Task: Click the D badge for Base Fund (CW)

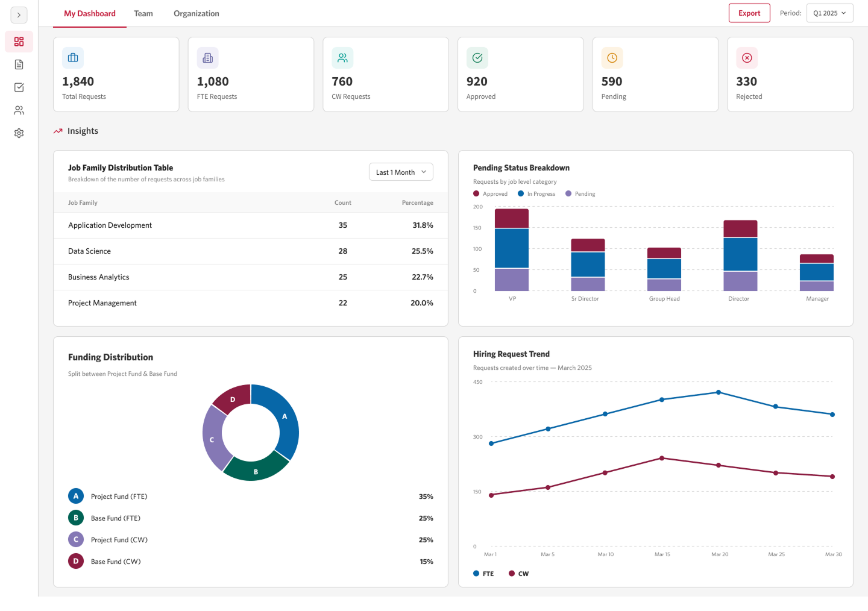Action: click(76, 562)
